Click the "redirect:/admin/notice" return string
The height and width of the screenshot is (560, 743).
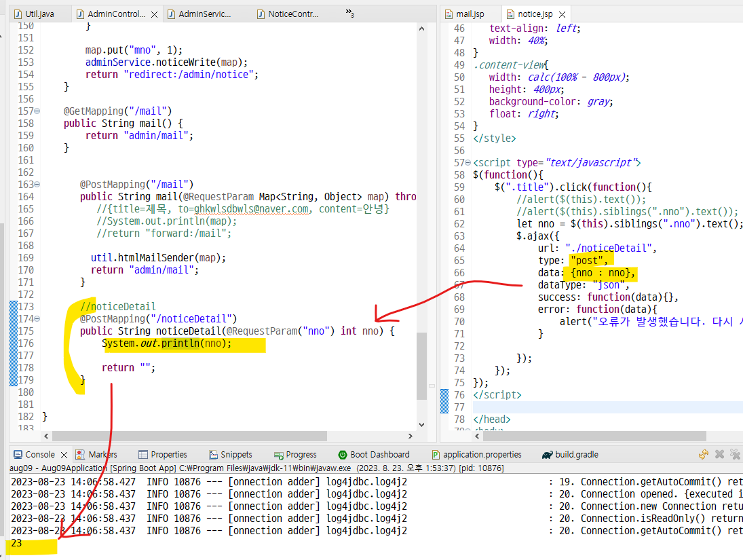click(189, 75)
